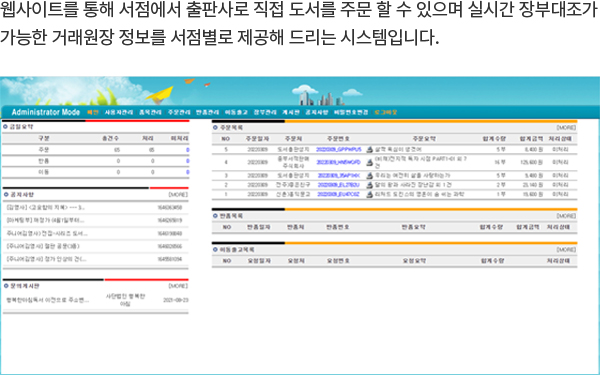The height and width of the screenshot is (375, 600).
Task: Click the printer icon in order row 4
Action: tap(369, 162)
